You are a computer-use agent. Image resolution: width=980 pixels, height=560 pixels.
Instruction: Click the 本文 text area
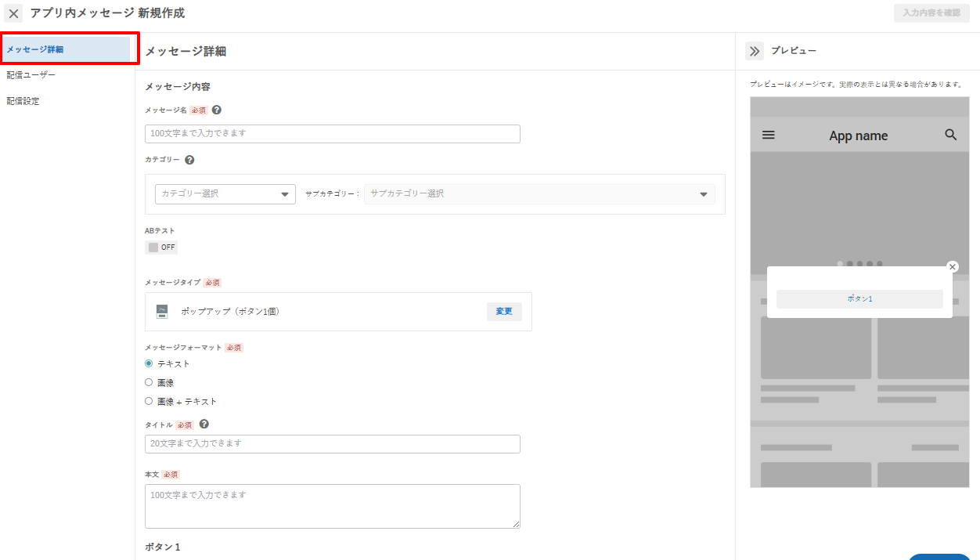click(333, 506)
